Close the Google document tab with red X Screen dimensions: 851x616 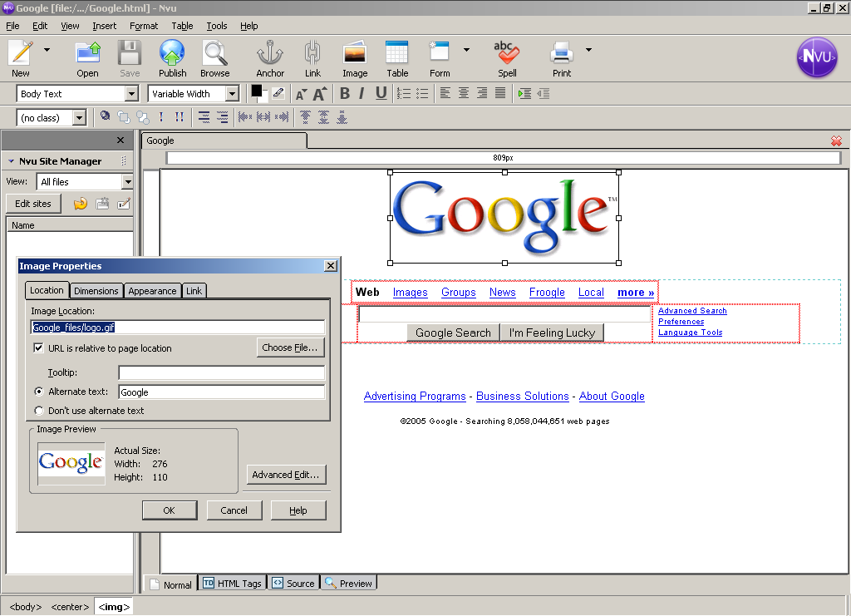pyautogui.click(x=836, y=141)
